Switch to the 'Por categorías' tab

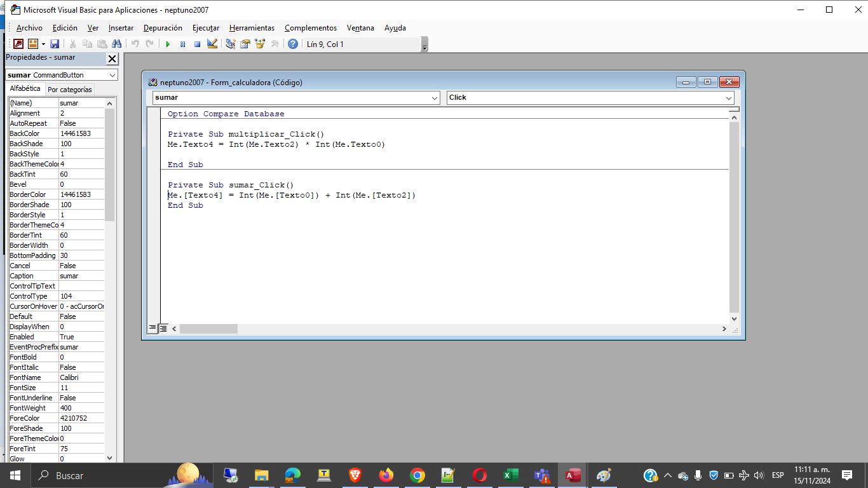pyautogui.click(x=70, y=90)
